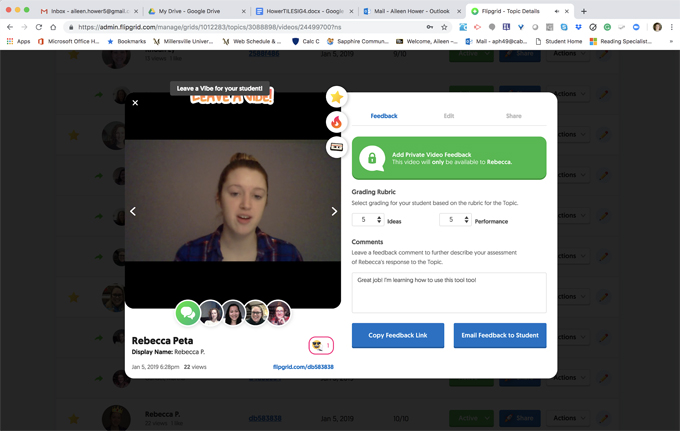Click the Leave a Vibe ticket icon
Screen dimensions: 680x431
coord(337,147)
